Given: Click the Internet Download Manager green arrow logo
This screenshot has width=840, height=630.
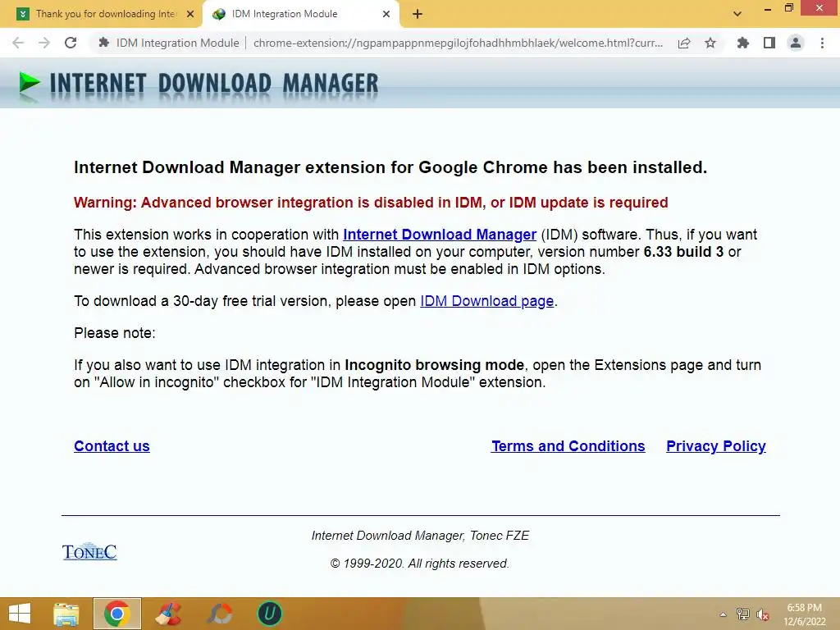Looking at the screenshot, I should coord(30,84).
